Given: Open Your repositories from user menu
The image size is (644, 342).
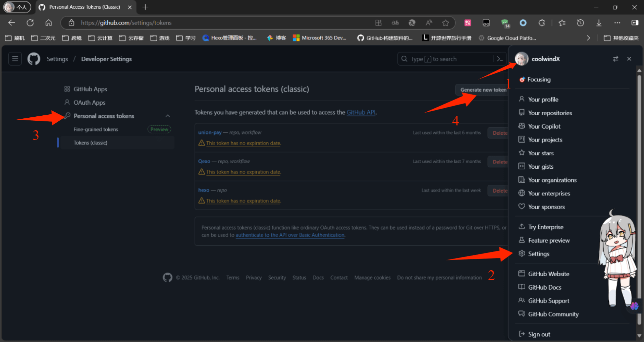Looking at the screenshot, I should pyautogui.click(x=550, y=113).
